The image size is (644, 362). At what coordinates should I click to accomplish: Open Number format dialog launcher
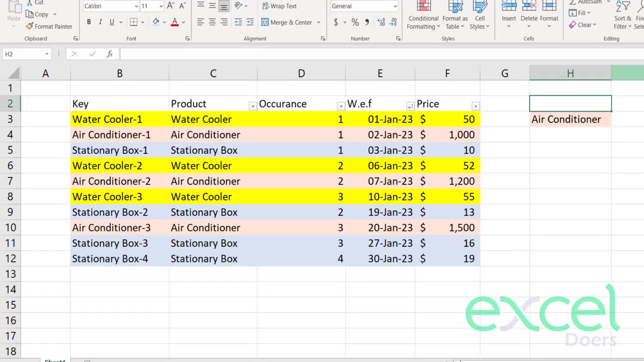click(x=398, y=38)
